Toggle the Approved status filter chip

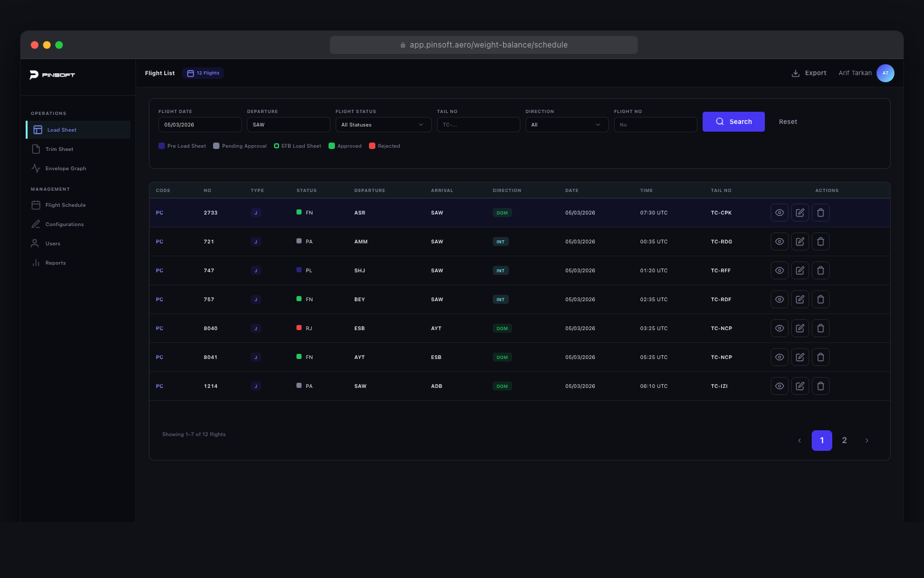tap(345, 146)
